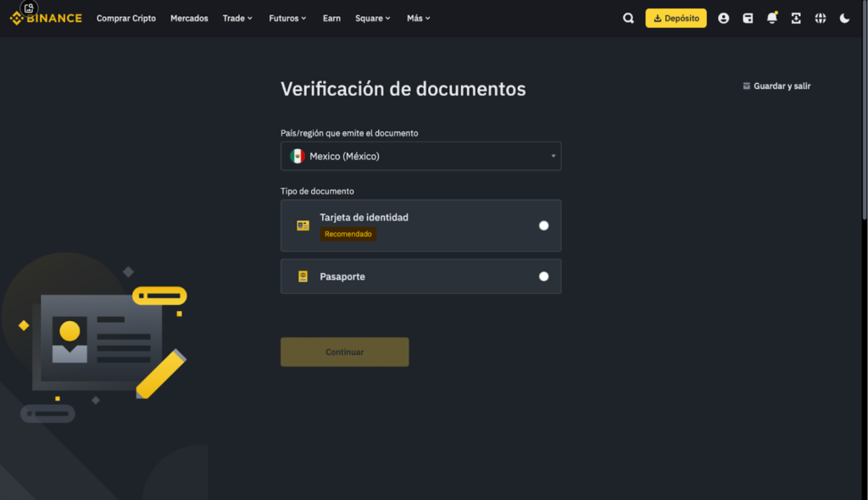Screen dimensions: 868x500
Task: Click the Binance logo
Action: click(x=47, y=18)
